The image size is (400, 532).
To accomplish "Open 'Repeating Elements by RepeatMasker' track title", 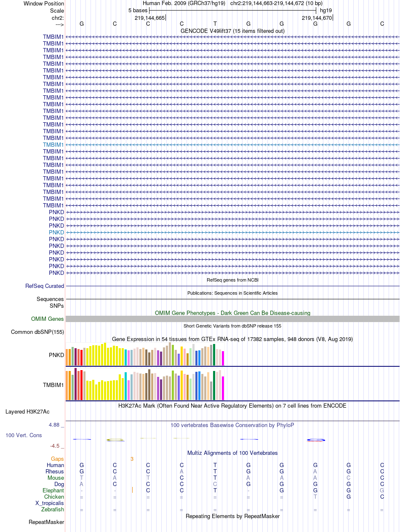I will [x=232, y=516].
